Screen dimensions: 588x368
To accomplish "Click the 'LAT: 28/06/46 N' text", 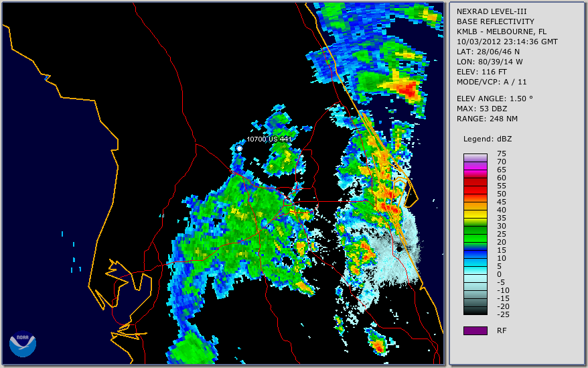I will coord(488,52).
